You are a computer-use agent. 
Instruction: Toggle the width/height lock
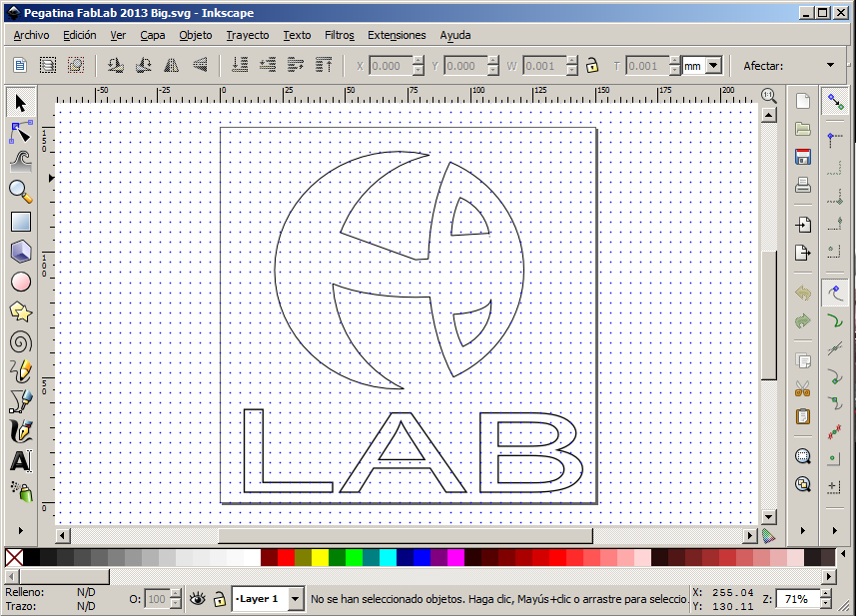[591, 66]
